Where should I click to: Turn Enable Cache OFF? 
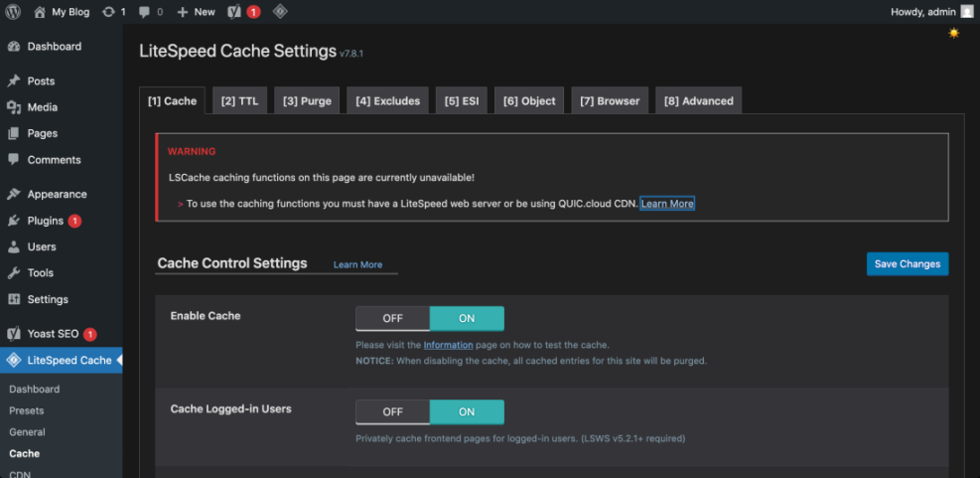(x=392, y=318)
